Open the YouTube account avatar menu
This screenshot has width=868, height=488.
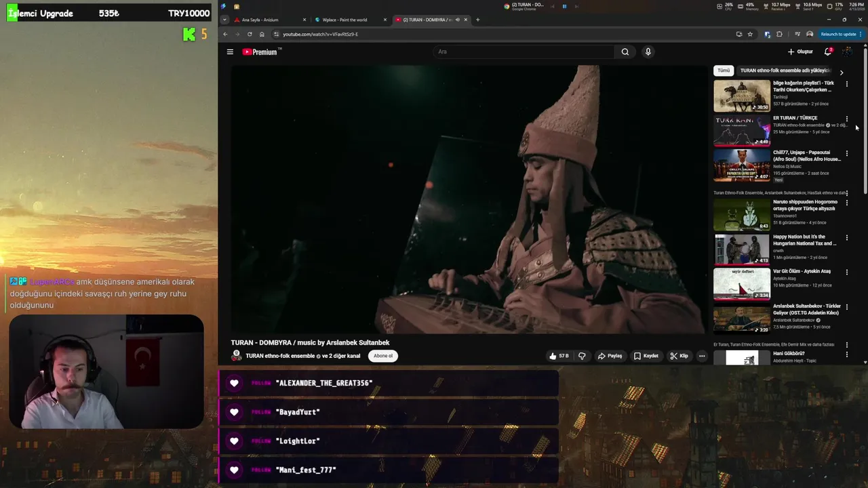click(848, 52)
